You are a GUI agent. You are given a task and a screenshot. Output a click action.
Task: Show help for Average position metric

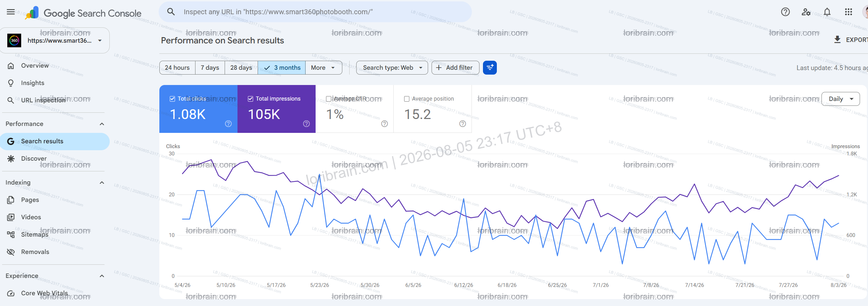(462, 124)
